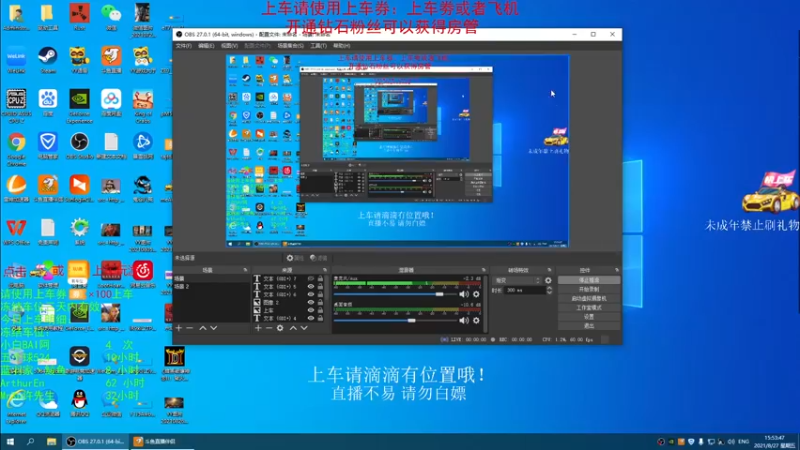Move source down with arrow icon
800x450 pixels.
coord(304,328)
